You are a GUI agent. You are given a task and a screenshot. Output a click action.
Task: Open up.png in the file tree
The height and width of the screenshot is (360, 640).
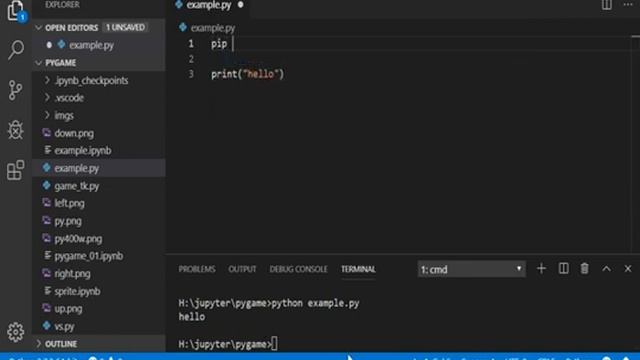(x=68, y=309)
